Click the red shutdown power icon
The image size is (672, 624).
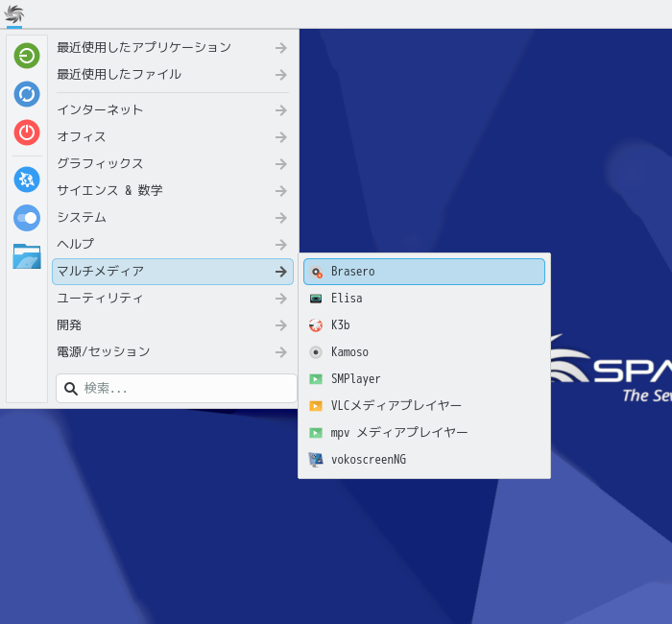click(x=27, y=132)
